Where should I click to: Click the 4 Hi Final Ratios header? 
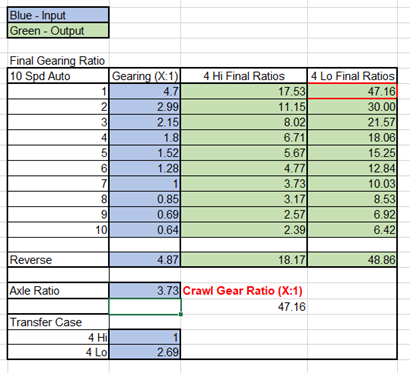[244, 76]
